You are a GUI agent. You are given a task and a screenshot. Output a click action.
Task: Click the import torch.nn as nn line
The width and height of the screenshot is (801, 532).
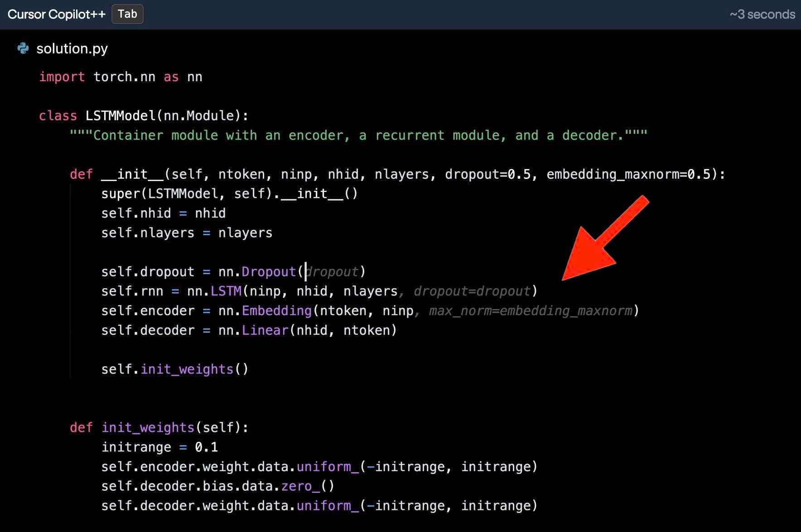(x=121, y=77)
